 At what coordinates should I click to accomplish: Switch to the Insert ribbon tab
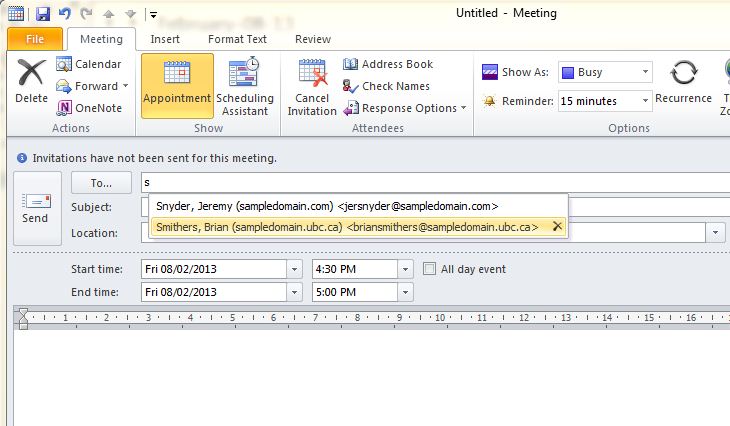(165, 39)
